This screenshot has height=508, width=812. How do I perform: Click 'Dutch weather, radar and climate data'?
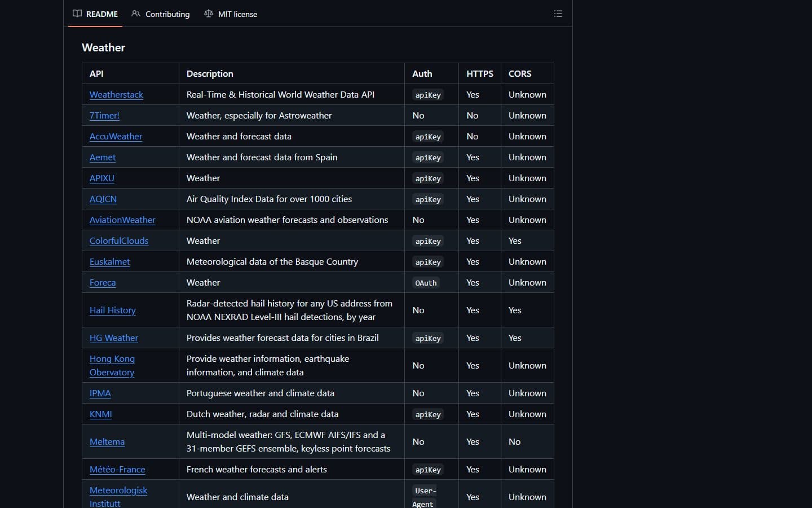coord(263,414)
